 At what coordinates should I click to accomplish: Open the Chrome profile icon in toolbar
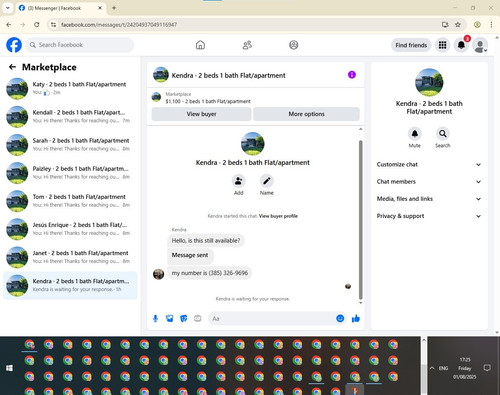[477, 25]
